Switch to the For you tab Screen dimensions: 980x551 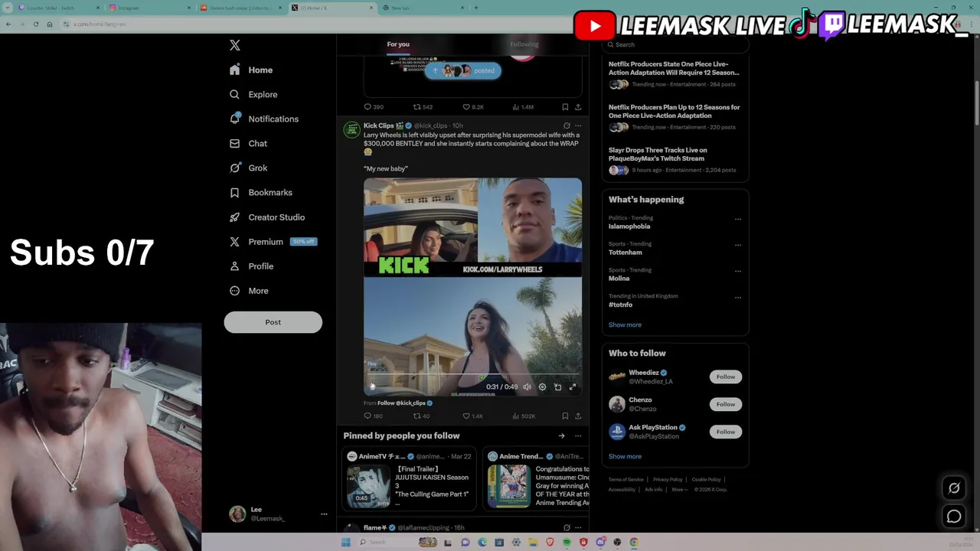[x=398, y=44]
